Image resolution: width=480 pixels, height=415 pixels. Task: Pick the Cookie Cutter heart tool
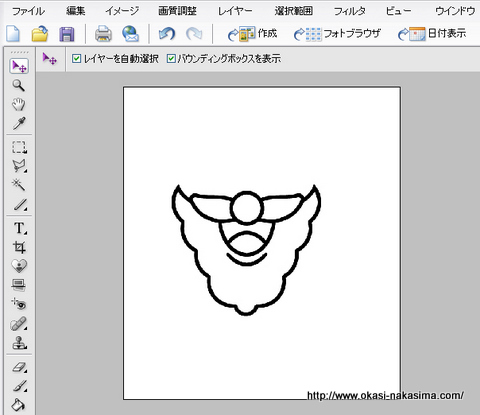(19, 266)
